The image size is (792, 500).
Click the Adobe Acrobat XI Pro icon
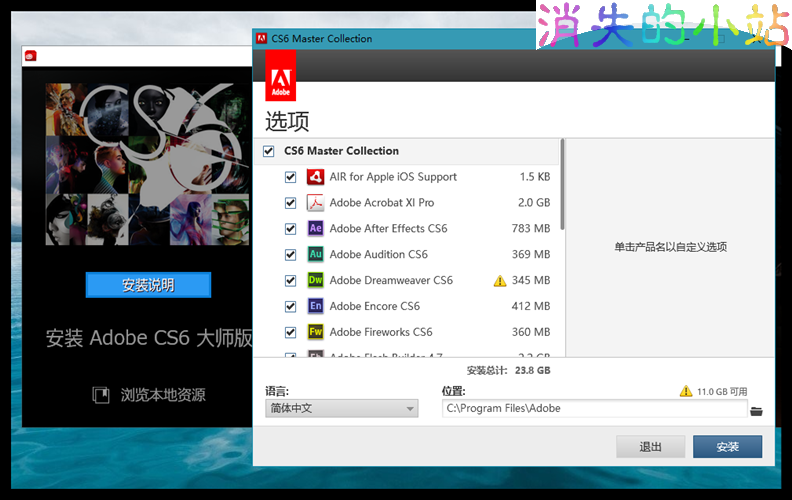[x=316, y=203]
